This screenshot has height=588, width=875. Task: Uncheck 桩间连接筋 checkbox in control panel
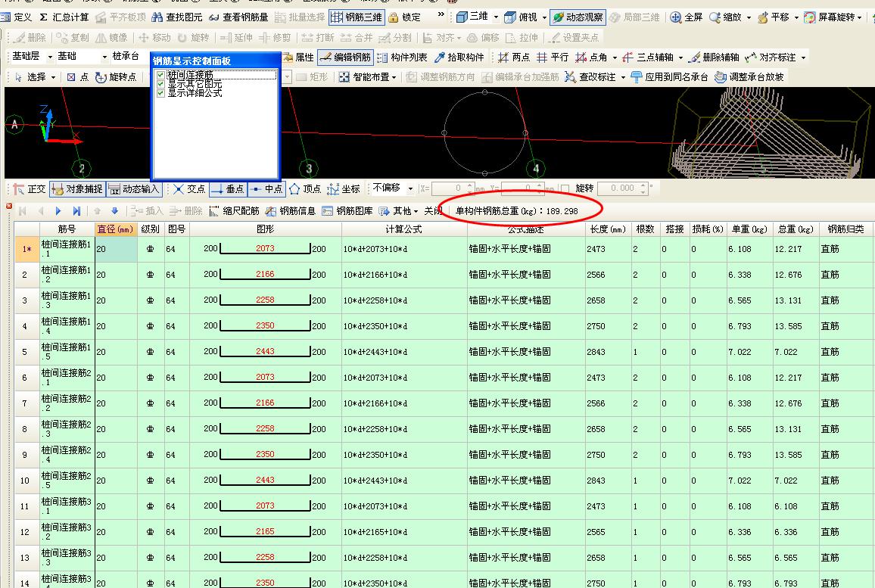[x=160, y=75]
